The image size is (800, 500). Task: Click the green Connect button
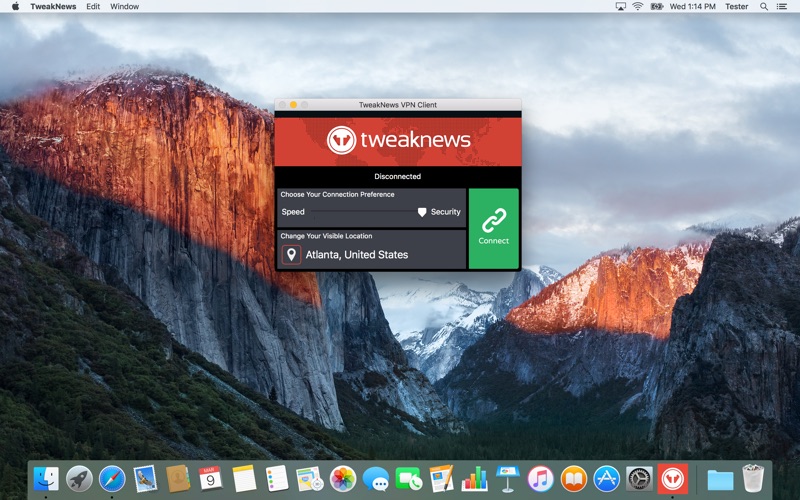[493, 228]
